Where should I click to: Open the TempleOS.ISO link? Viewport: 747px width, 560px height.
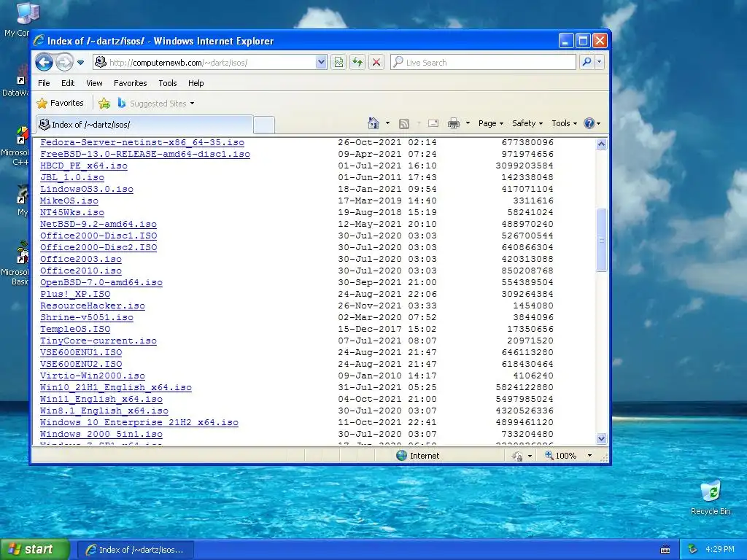pos(75,329)
